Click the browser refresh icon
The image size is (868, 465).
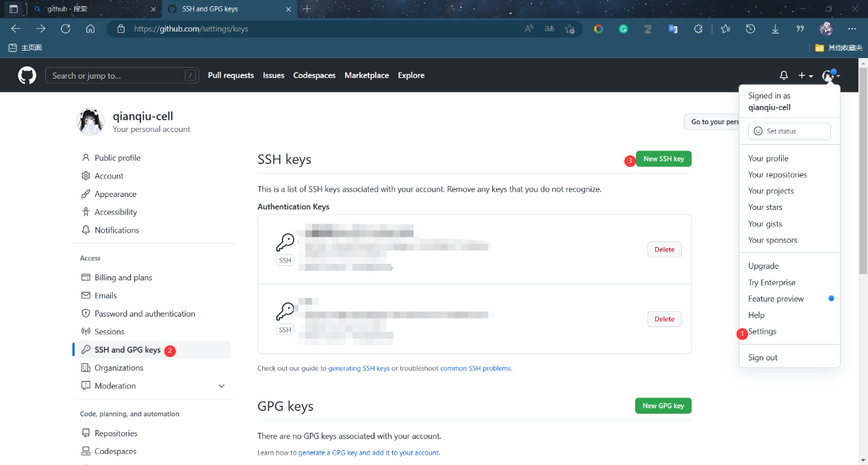point(66,29)
